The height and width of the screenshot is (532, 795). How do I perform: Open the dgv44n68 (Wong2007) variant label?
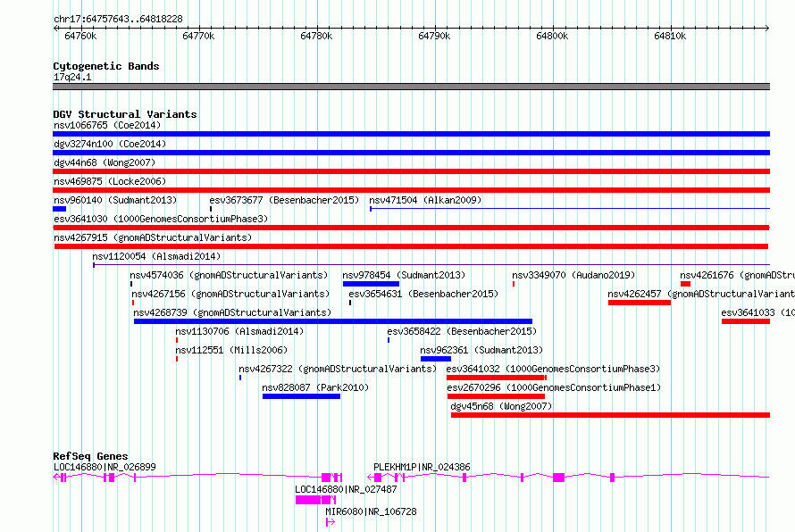[105, 162]
